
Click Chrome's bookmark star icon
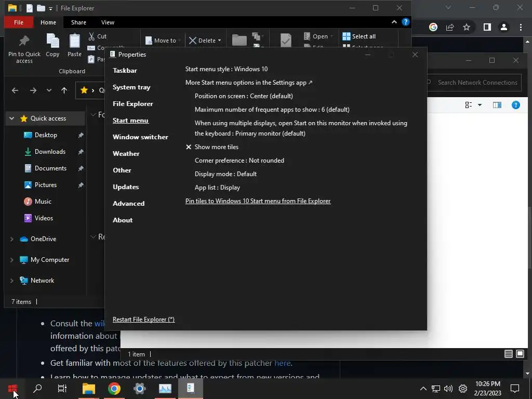tap(467, 27)
